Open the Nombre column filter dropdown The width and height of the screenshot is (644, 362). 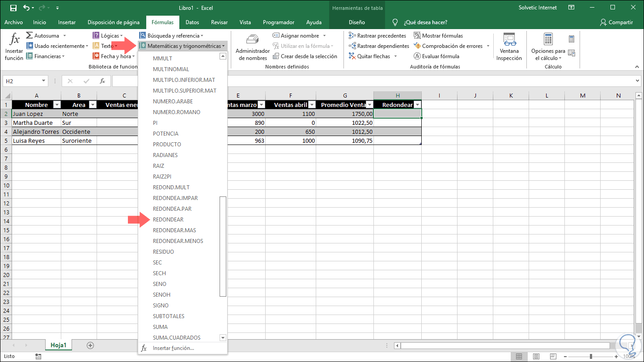click(56, 105)
